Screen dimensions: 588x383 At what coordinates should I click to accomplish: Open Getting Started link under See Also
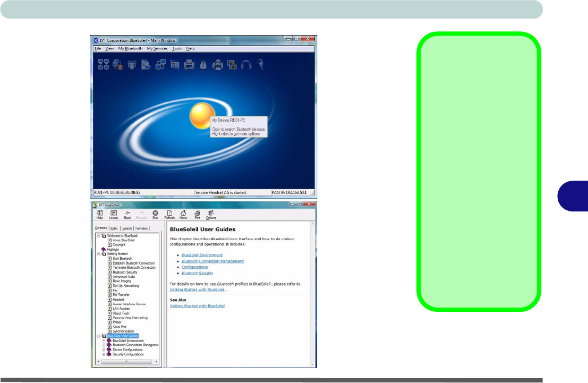197,306
